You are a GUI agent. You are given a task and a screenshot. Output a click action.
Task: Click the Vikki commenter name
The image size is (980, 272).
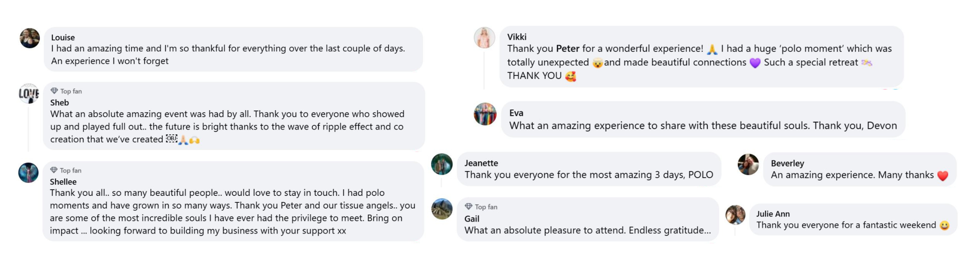[x=517, y=37]
